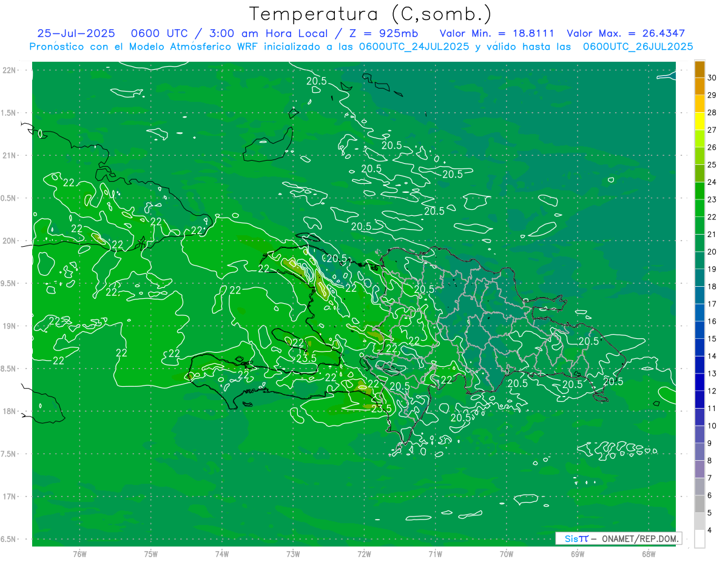Screen dimensions: 728x562
Task: Click blue colorbar swatch between 15 and 16
Action: click(x=699, y=330)
